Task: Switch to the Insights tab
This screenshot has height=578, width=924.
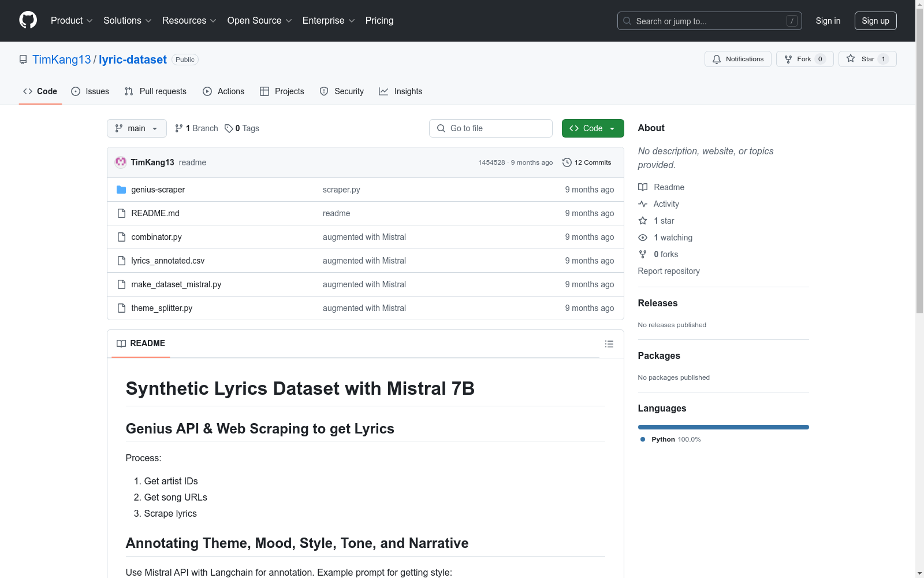Action: pos(400,91)
